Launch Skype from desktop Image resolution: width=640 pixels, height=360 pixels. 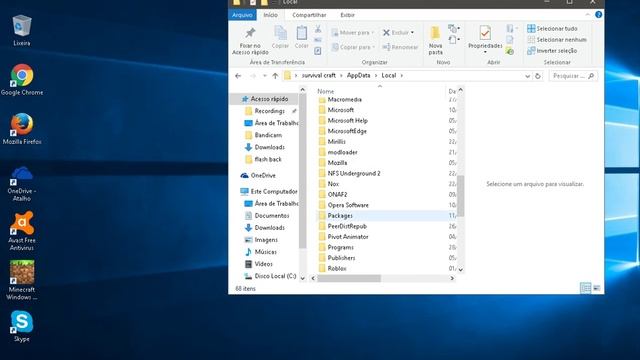click(22, 326)
